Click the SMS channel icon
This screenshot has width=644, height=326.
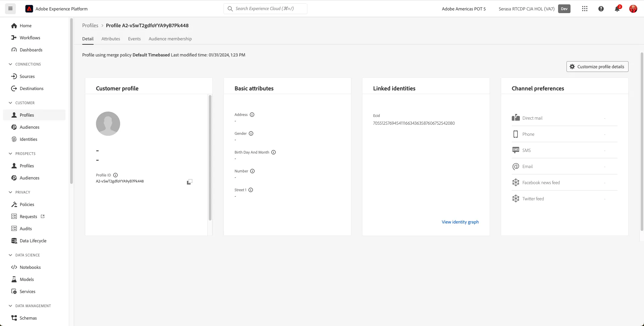point(516,150)
